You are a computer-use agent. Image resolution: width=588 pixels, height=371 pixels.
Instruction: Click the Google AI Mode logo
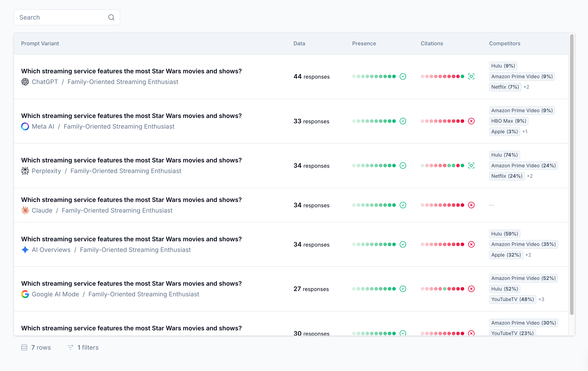(25, 294)
